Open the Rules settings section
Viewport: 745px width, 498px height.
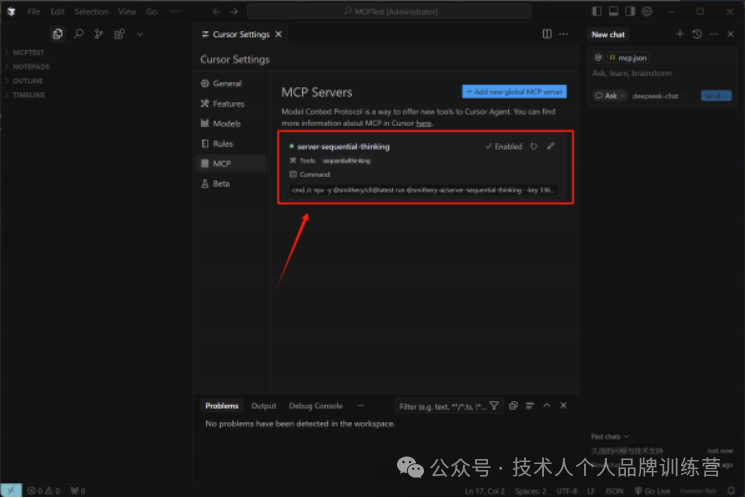(222, 144)
